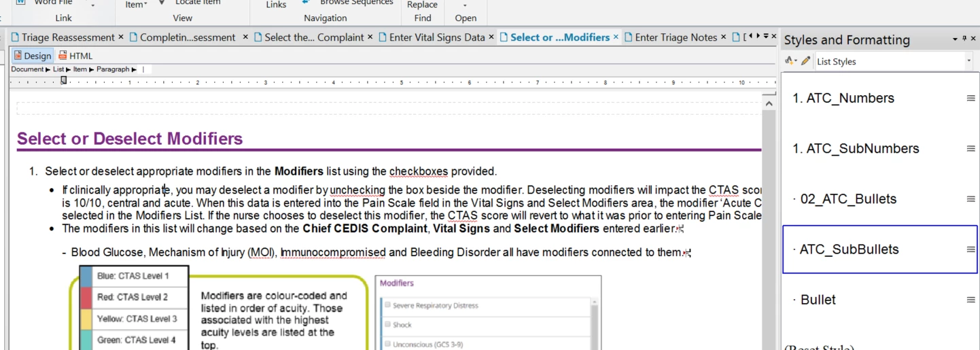Close the Select or ...Modifiers tab
The height and width of the screenshot is (350, 980).
point(616,37)
